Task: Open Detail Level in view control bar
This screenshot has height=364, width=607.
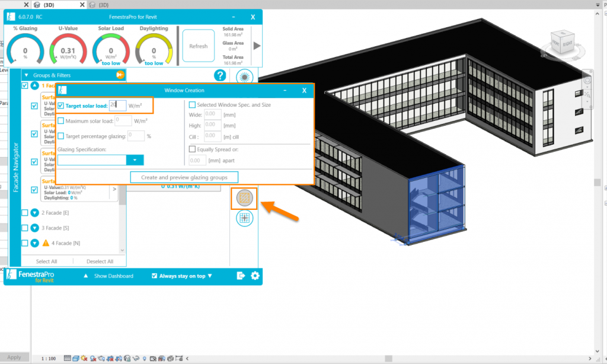Action: [x=68, y=359]
